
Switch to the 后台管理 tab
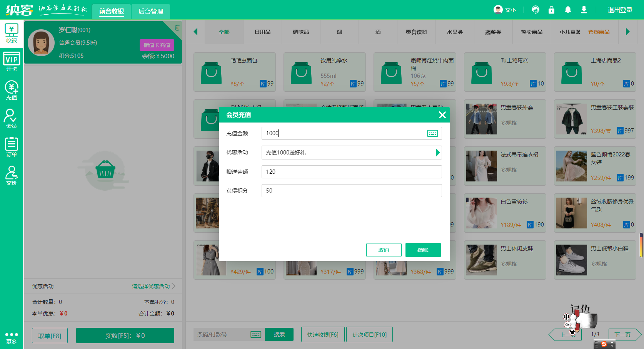(150, 12)
